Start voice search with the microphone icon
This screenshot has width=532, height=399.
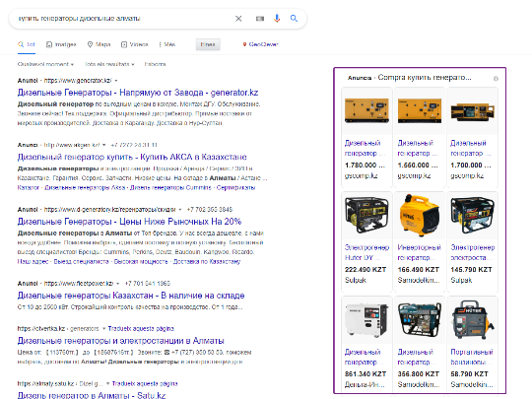click(x=277, y=19)
